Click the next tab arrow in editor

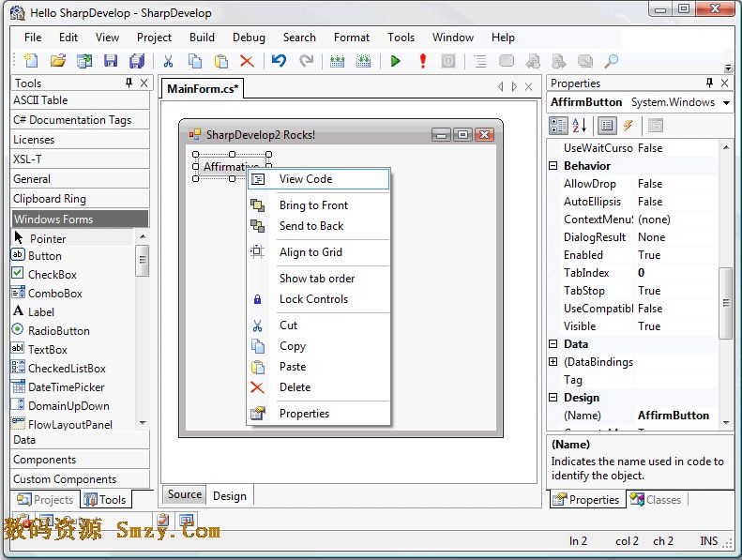pyautogui.click(x=514, y=87)
